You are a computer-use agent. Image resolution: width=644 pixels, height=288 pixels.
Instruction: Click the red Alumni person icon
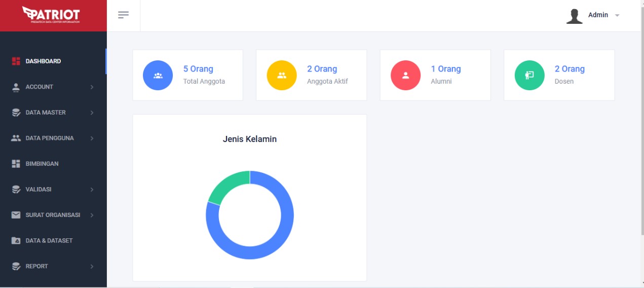tap(405, 76)
